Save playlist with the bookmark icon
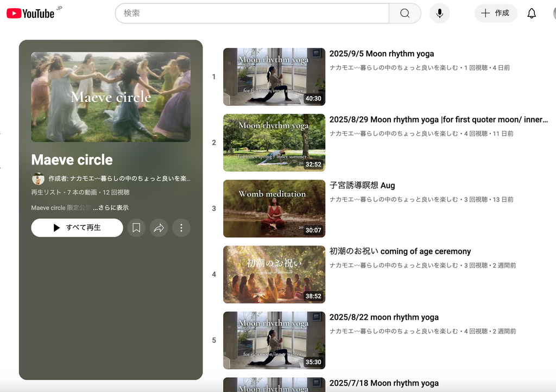This screenshot has height=392, width=556. click(136, 228)
